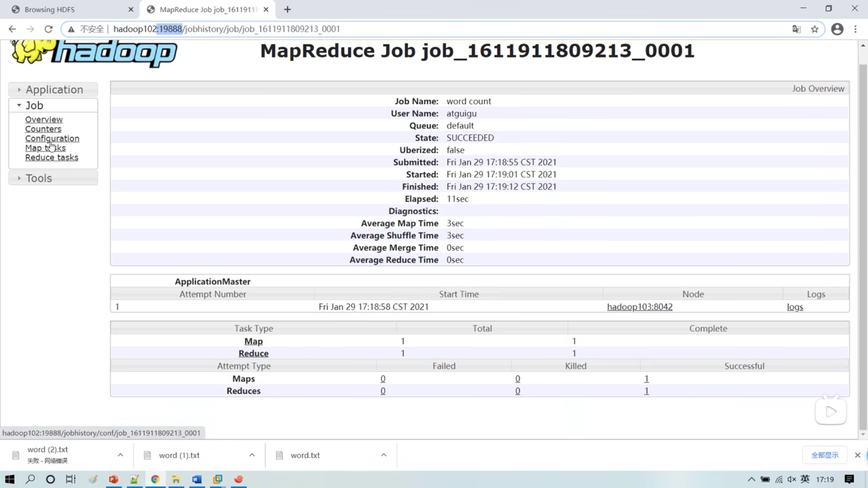868x488 pixels.
Task: Bookmark this page with star icon
Action: 815,29
